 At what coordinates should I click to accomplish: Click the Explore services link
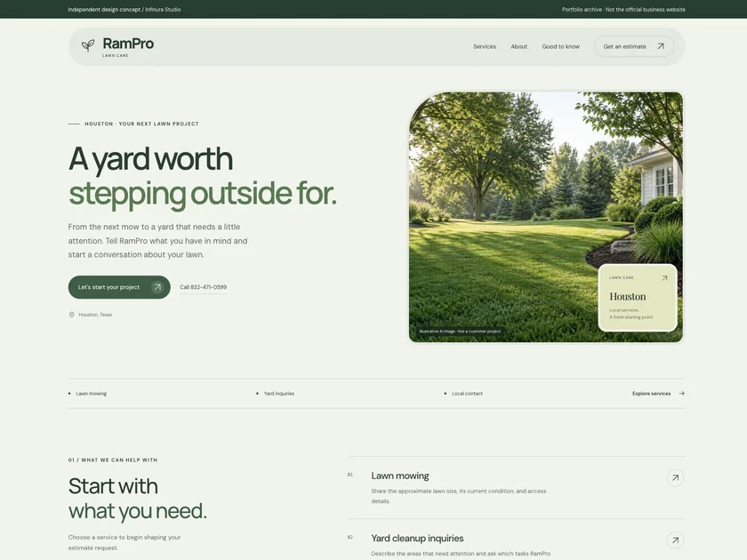[651, 394]
